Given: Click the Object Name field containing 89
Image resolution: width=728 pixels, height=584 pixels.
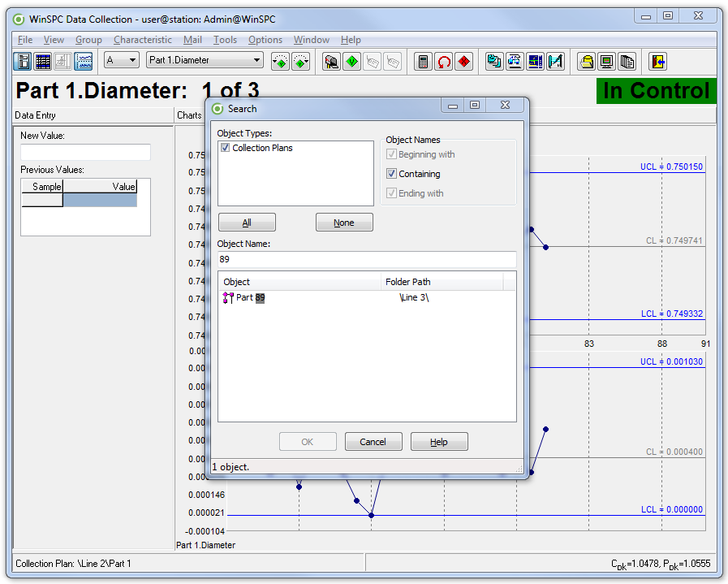Looking at the screenshot, I should coord(368,259).
